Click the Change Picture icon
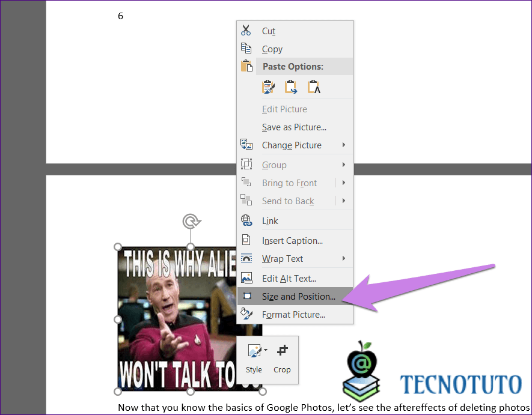 point(246,144)
